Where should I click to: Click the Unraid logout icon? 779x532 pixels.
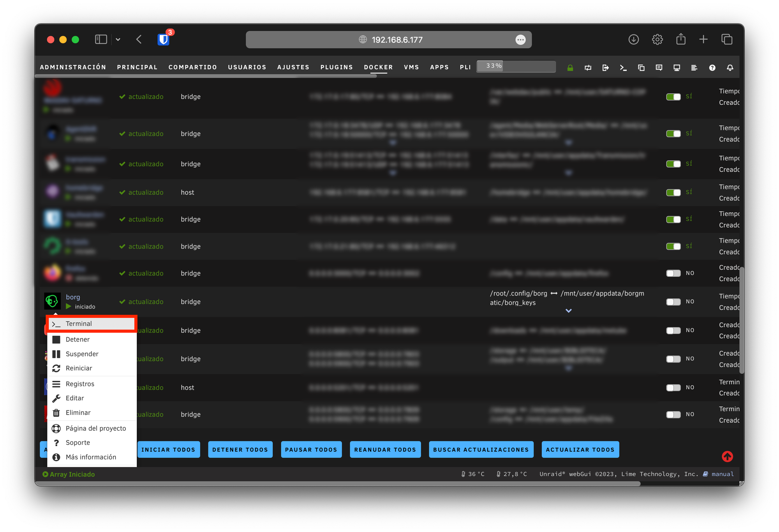606,68
